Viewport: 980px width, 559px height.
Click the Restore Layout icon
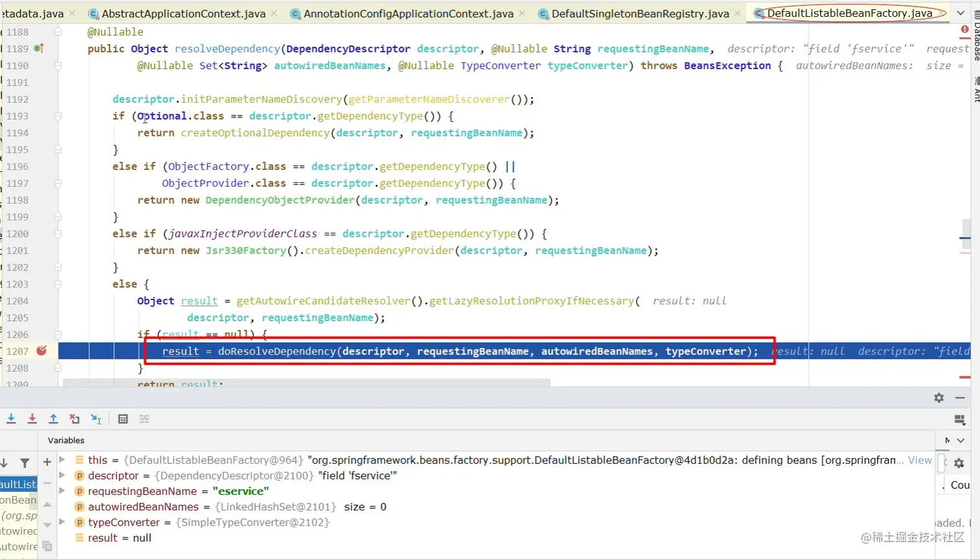click(960, 420)
